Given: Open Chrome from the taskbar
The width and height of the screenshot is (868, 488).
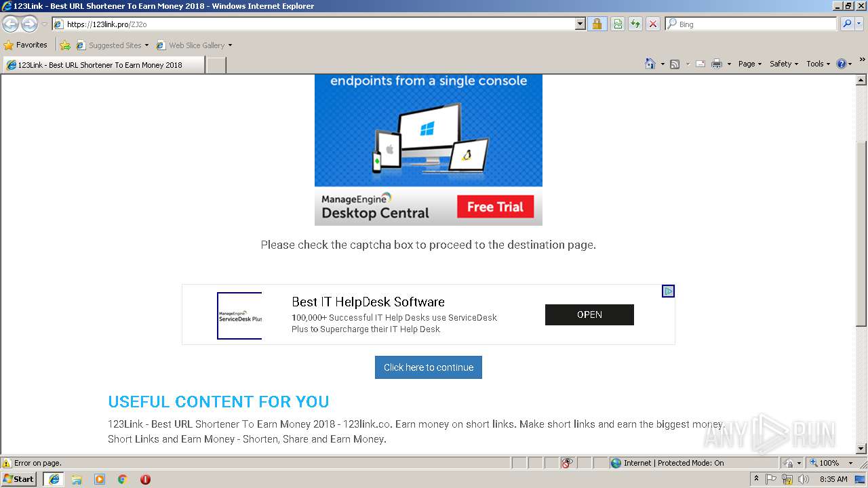Looking at the screenshot, I should [123, 479].
